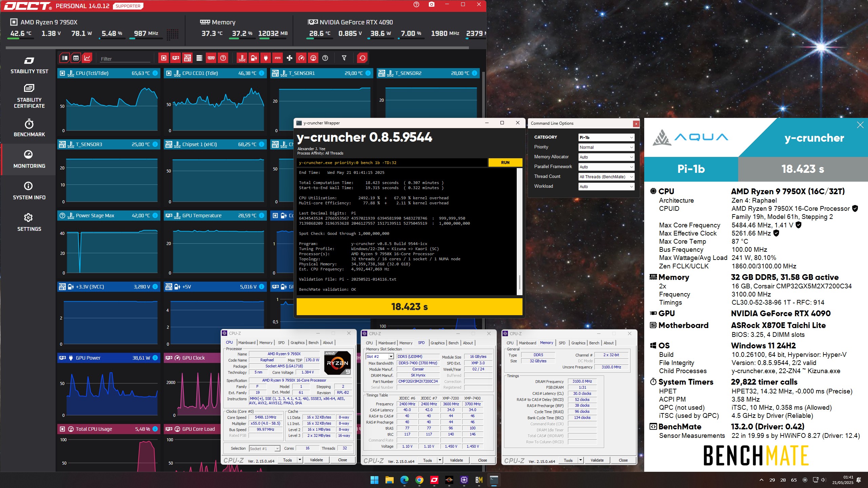Open Settings in the OCCT sidebar
This screenshot has height=488, width=868.
pyautogui.click(x=29, y=222)
